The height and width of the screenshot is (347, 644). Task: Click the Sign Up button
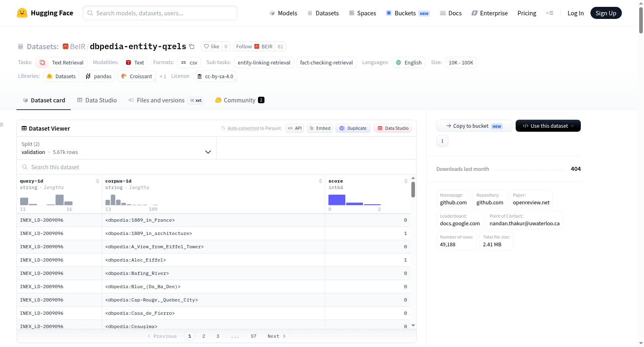[606, 13]
